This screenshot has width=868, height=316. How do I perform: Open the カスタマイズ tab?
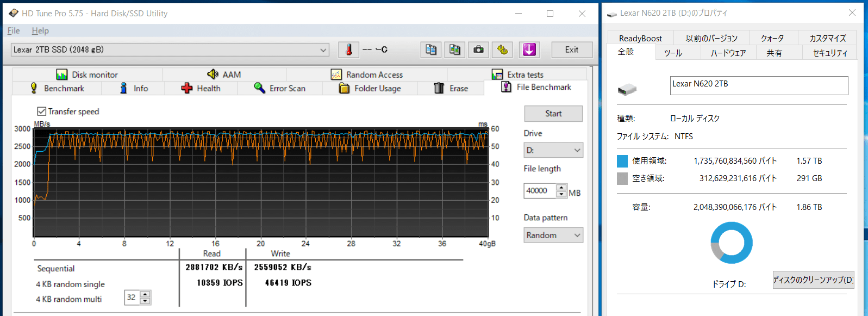828,38
